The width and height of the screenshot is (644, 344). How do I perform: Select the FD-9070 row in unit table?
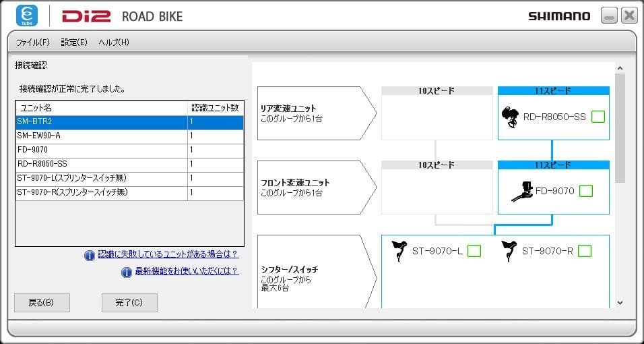pyautogui.click(x=130, y=150)
